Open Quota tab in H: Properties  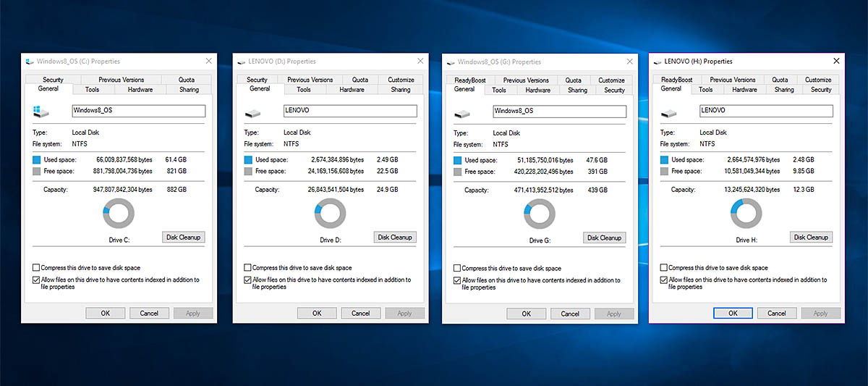coord(780,80)
